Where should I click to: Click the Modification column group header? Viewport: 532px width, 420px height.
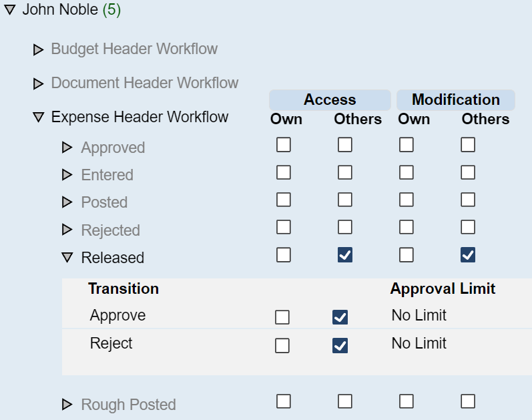coord(455,100)
